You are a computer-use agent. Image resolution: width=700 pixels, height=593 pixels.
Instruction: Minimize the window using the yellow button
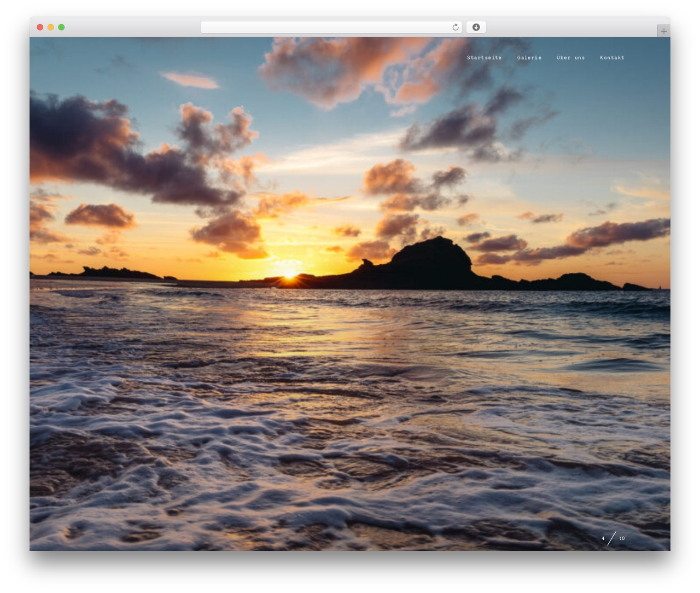(51, 27)
